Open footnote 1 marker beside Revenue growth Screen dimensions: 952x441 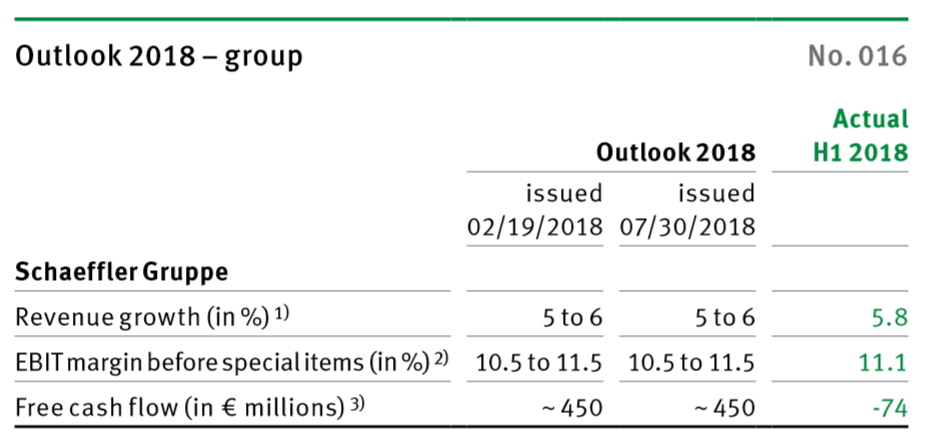coord(282,313)
